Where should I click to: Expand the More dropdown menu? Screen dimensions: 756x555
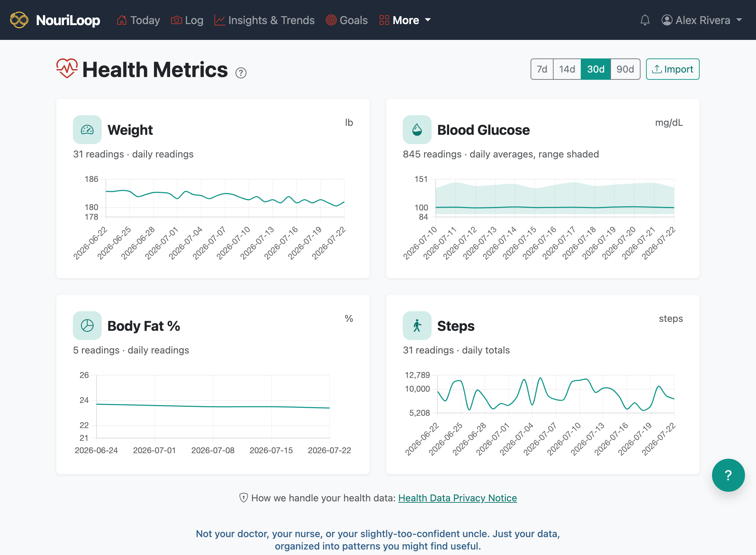pos(405,20)
